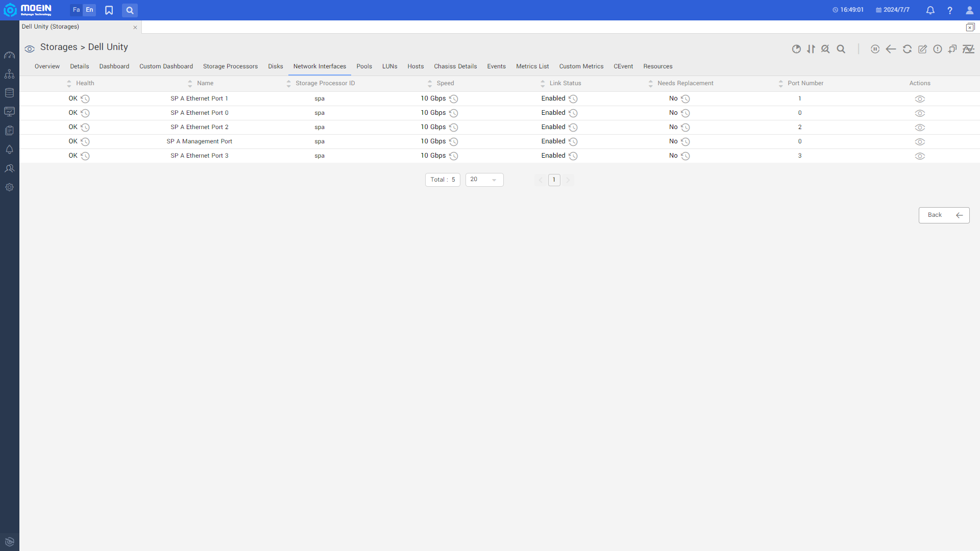
Task: Click Storages breadcrumb link
Action: 59,47
